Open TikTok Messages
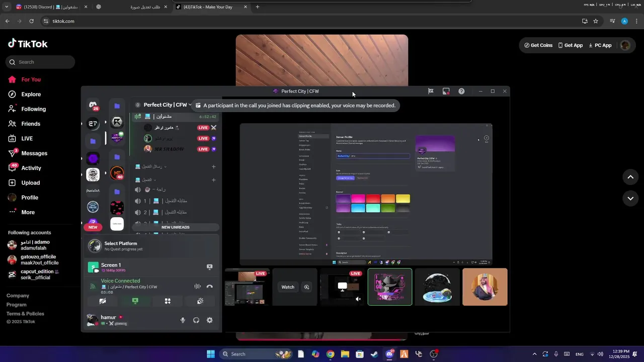The height and width of the screenshot is (362, 644). point(34,153)
